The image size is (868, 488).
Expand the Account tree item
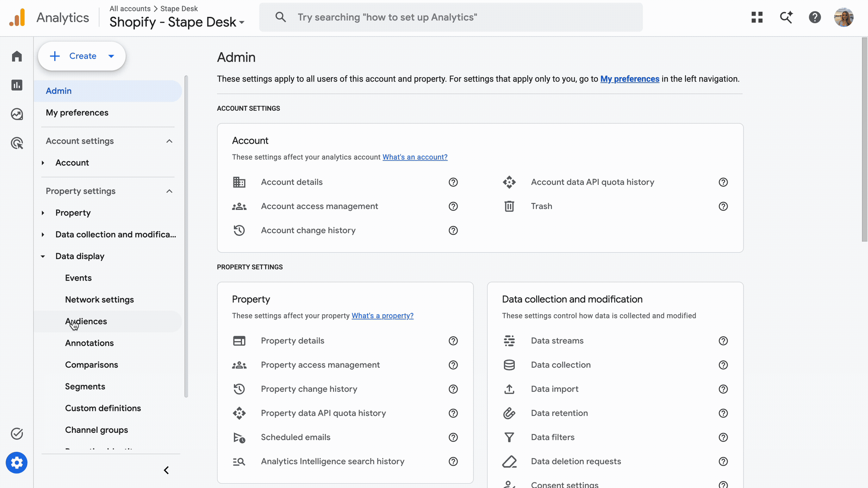(43, 163)
